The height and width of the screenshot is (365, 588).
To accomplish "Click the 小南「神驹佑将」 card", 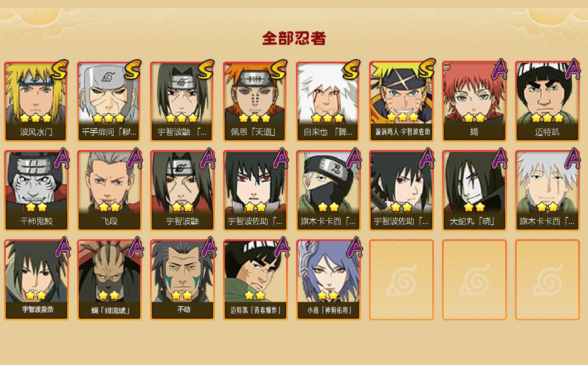I will point(328,280).
